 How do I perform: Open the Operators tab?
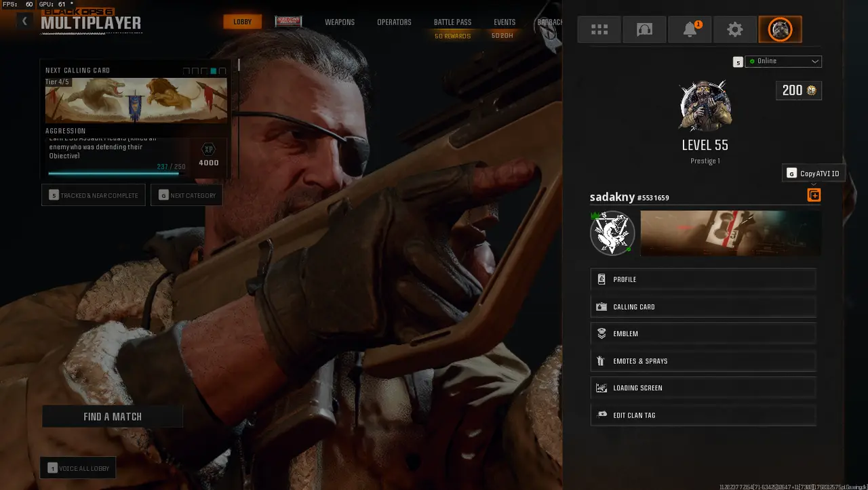click(x=394, y=22)
